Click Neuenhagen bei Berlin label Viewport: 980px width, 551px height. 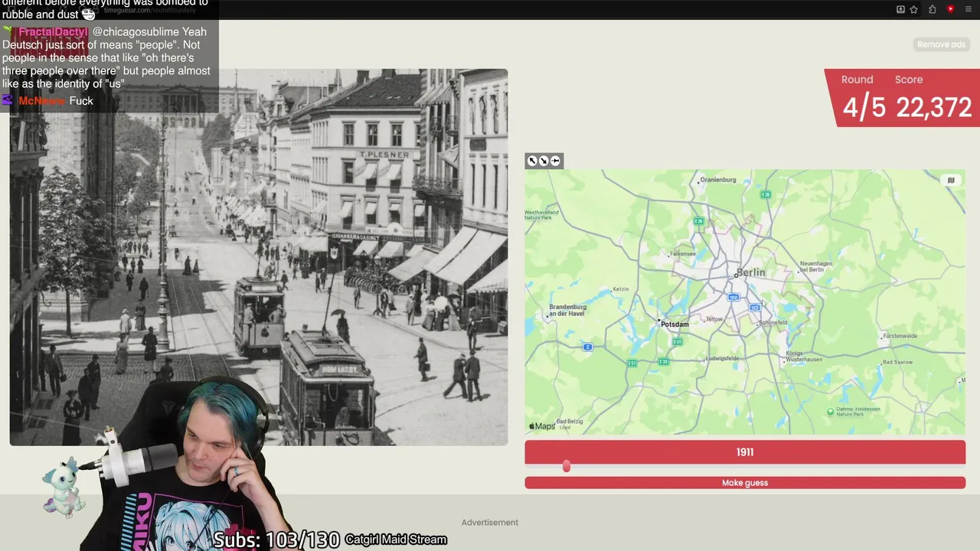click(x=816, y=266)
